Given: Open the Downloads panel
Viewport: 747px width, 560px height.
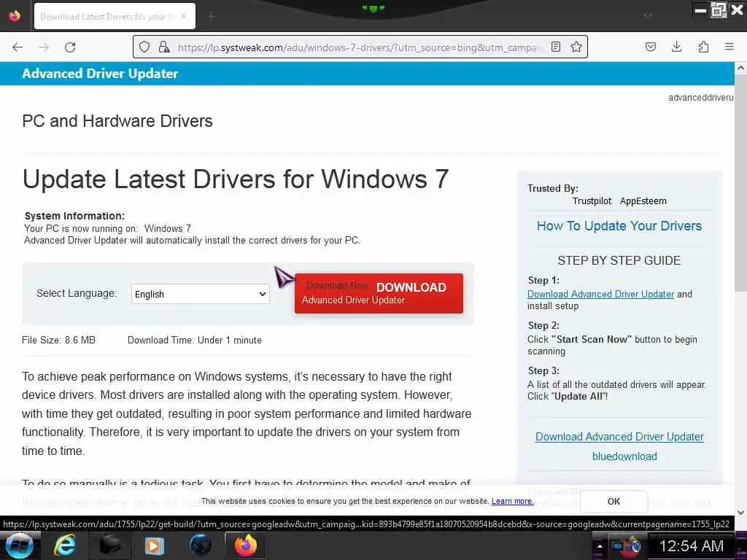Looking at the screenshot, I should pyautogui.click(x=676, y=47).
